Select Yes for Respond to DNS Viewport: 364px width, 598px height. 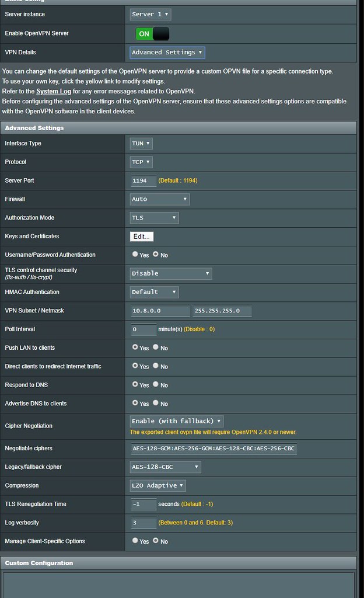(x=135, y=384)
